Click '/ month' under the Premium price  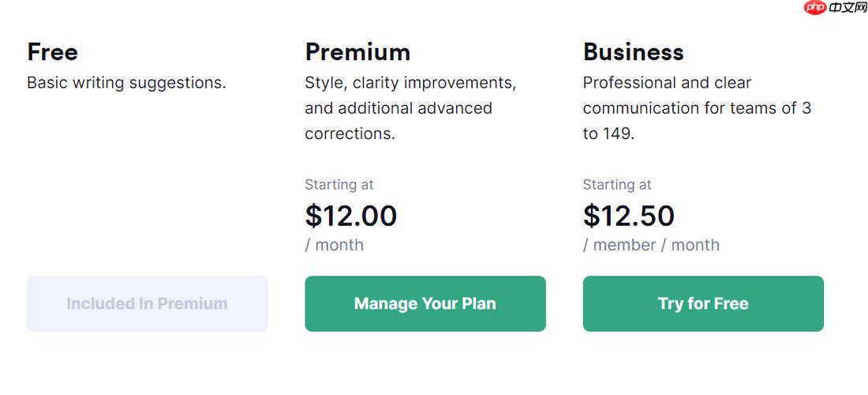pos(335,245)
